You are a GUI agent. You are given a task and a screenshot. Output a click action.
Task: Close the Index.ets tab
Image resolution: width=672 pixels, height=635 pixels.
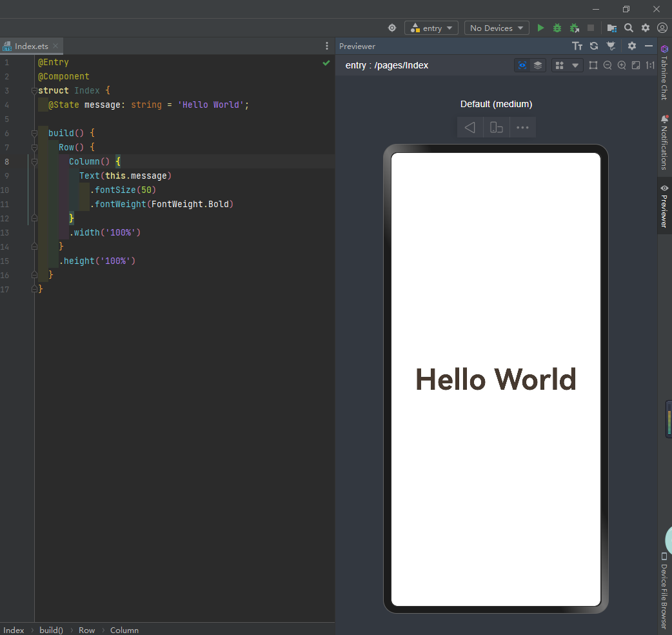55,46
